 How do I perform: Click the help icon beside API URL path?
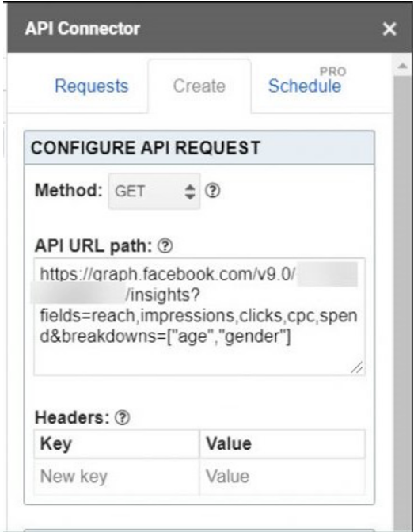click(x=165, y=246)
